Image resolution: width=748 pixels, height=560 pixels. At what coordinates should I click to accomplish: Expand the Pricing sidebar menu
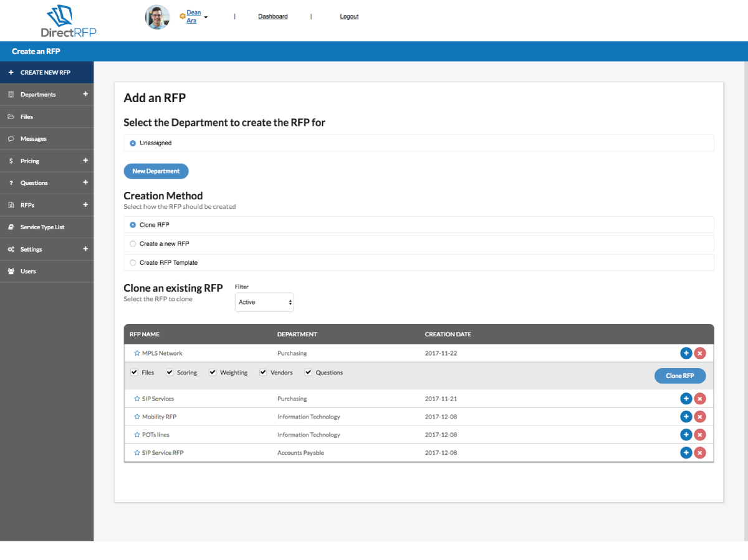point(85,161)
